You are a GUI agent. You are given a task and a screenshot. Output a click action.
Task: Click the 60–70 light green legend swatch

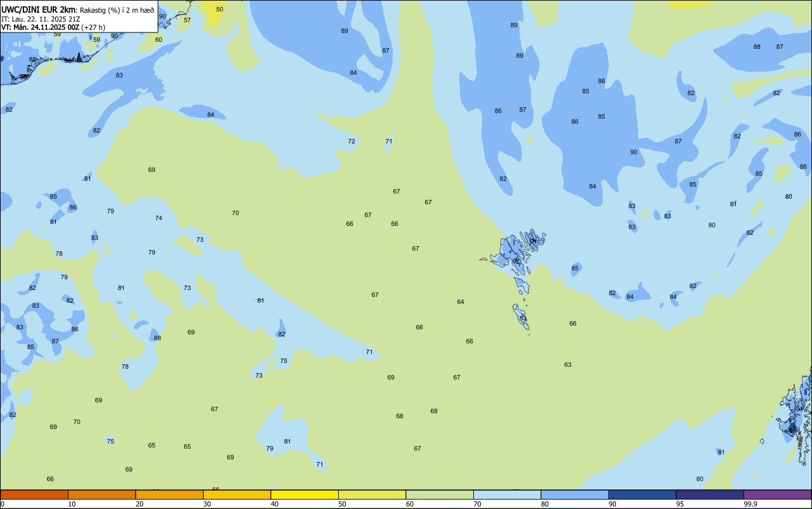pos(440,494)
